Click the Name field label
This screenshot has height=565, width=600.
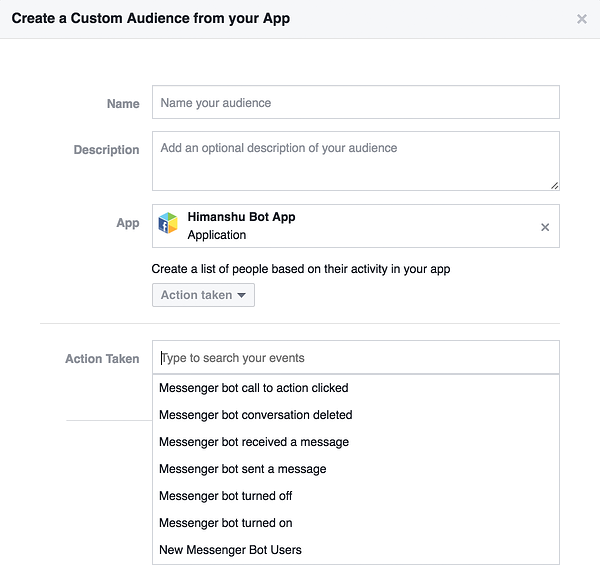coord(123,104)
